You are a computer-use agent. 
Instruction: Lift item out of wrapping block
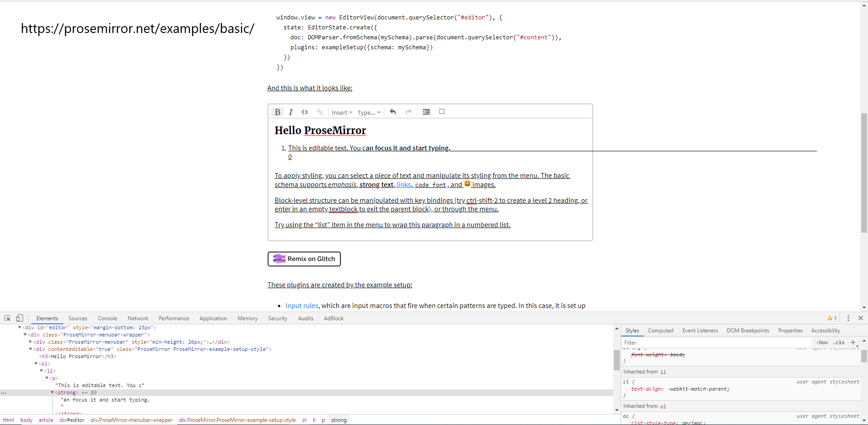[x=426, y=112]
